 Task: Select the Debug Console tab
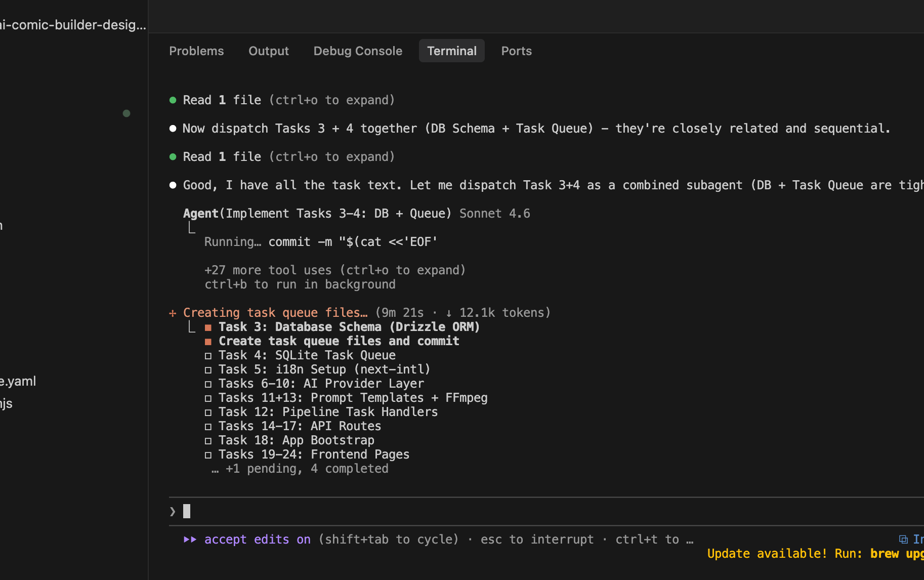coord(358,51)
